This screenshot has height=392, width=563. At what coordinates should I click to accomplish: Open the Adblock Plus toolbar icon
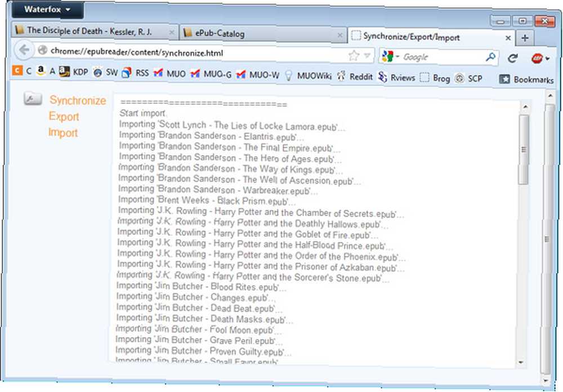[x=537, y=58]
